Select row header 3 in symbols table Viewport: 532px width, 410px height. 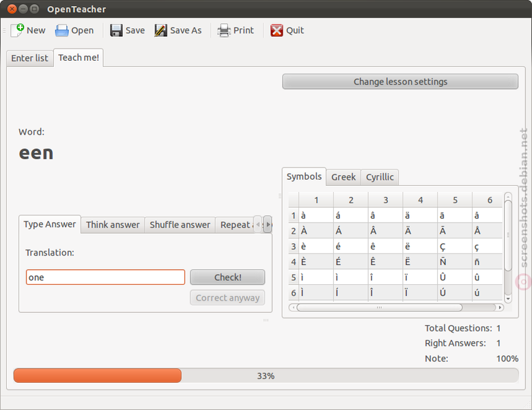(x=294, y=247)
